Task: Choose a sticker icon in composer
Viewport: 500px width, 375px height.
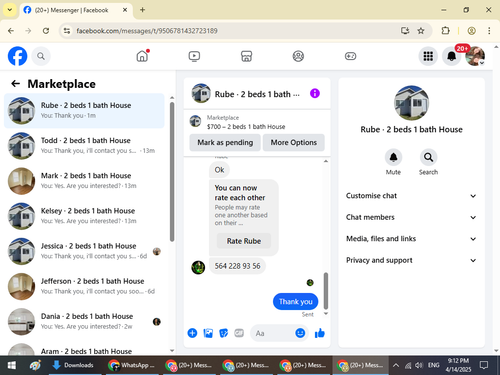Action: click(224, 333)
